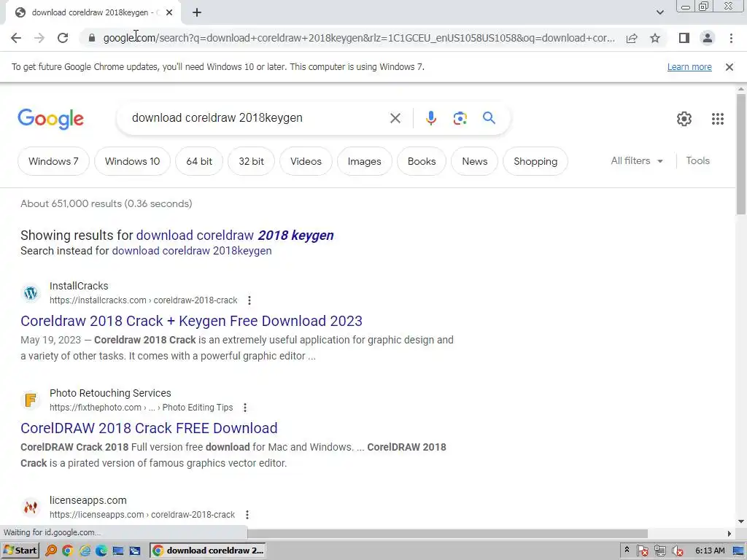Open more options for InstallCracks result

(249, 300)
